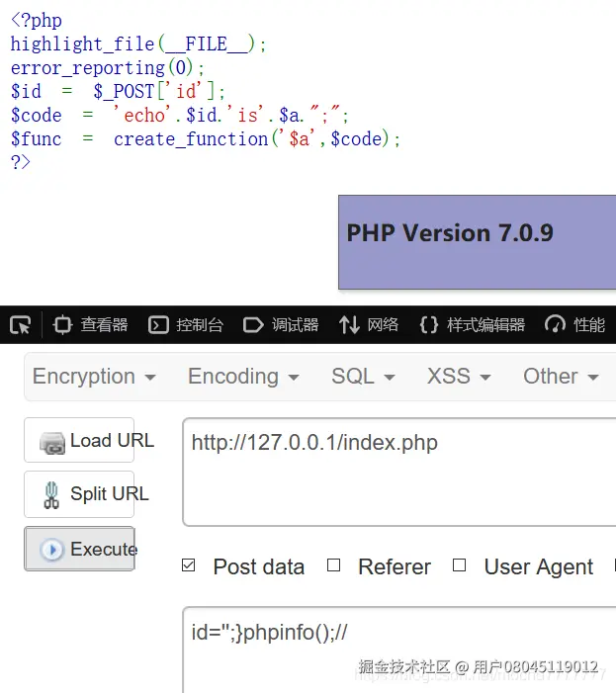Focus the post data field with id= payload
The width and height of the screenshot is (616, 693).
399,650
